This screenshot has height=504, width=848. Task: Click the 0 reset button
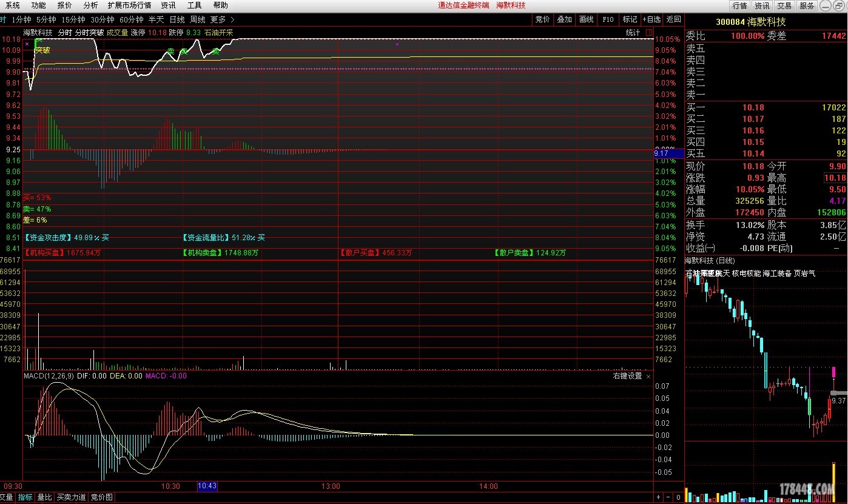point(677,497)
